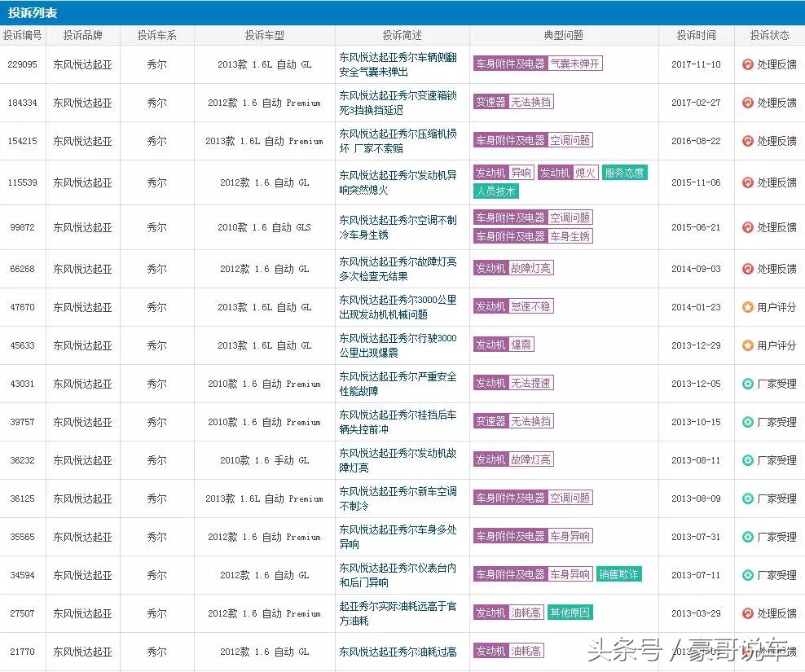
Task: Click green accepted icon in row 36125
Action: [x=747, y=499]
